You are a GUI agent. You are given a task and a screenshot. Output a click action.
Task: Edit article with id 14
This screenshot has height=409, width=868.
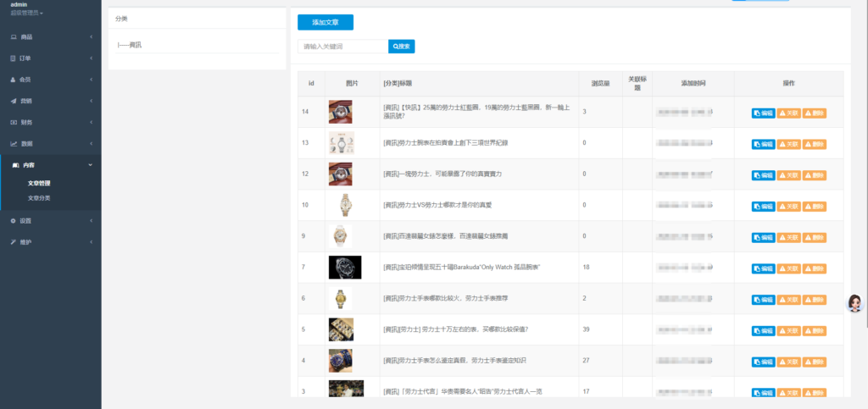[764, 113]
